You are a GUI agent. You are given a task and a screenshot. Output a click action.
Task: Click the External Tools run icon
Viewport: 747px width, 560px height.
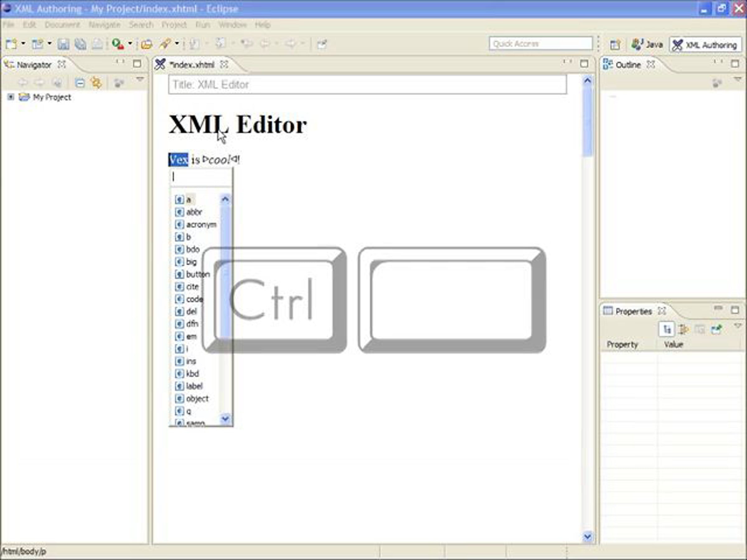point(118,44)
